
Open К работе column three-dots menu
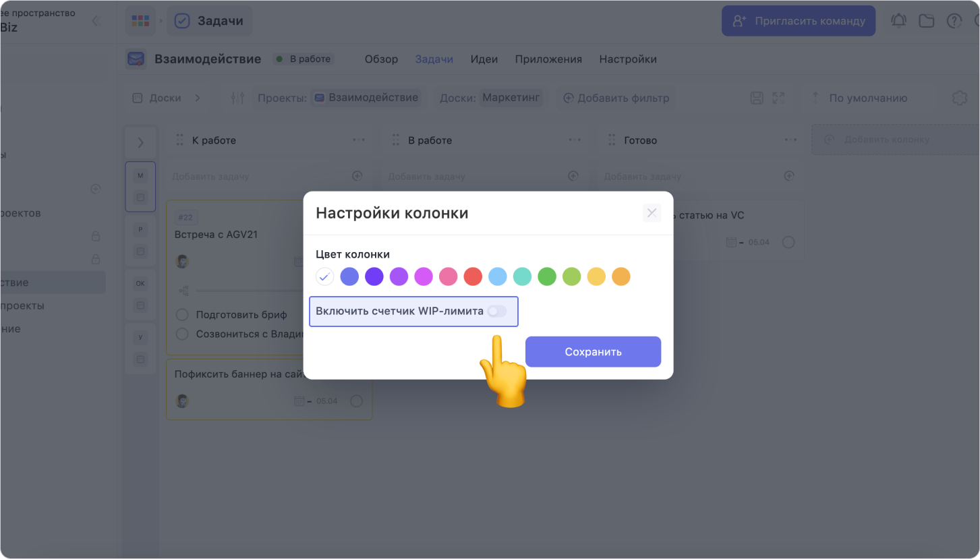(359, 140)
